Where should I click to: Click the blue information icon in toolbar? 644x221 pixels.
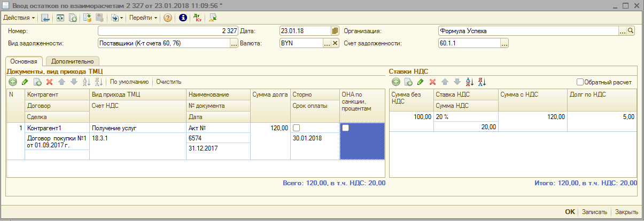click(183, 18)
